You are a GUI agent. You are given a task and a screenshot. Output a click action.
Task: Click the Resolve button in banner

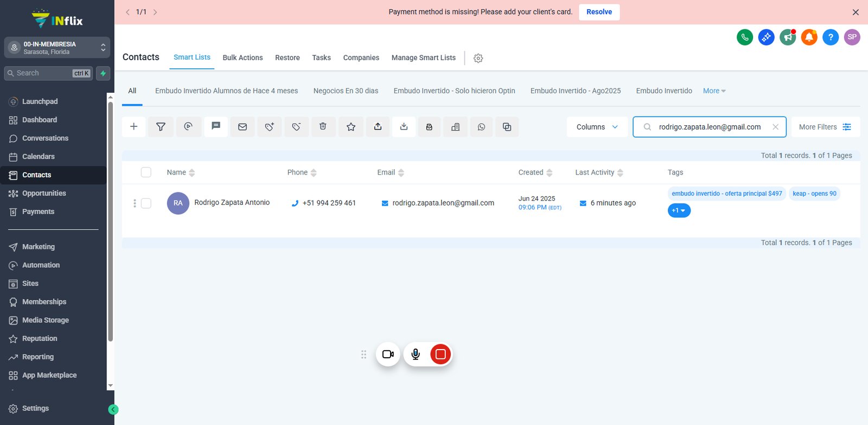599,12
